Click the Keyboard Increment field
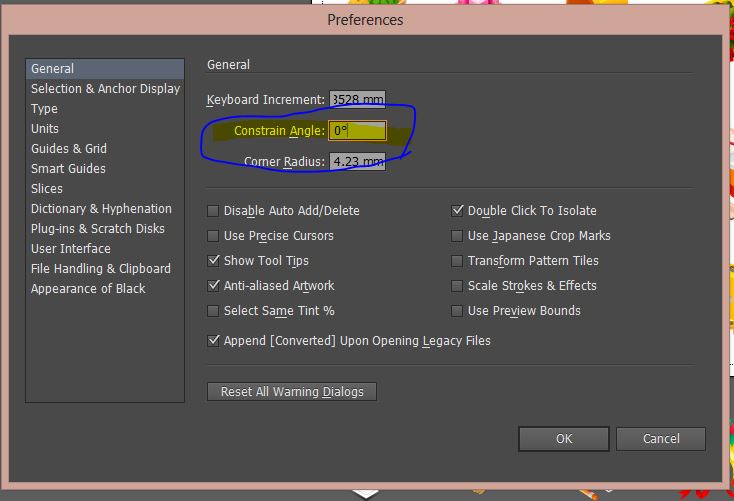 point(358,100)
